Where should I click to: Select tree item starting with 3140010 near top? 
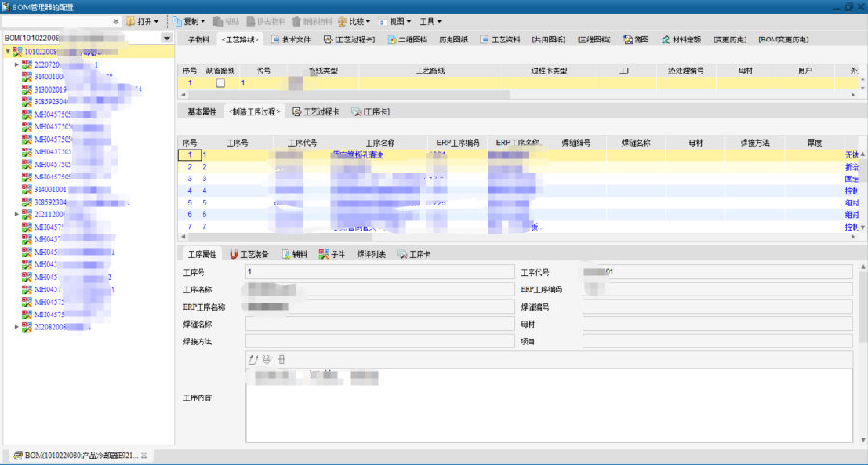50,76
